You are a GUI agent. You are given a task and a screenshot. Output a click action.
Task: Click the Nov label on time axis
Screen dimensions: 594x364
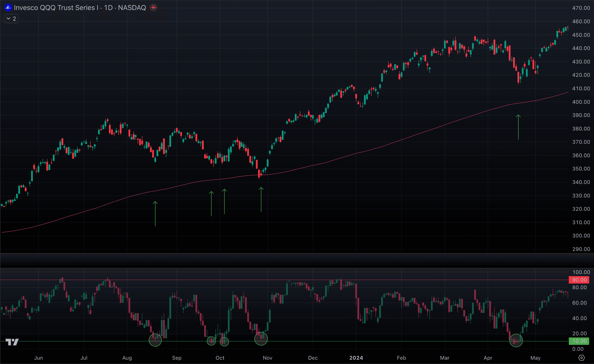click(x=267, y=358)
